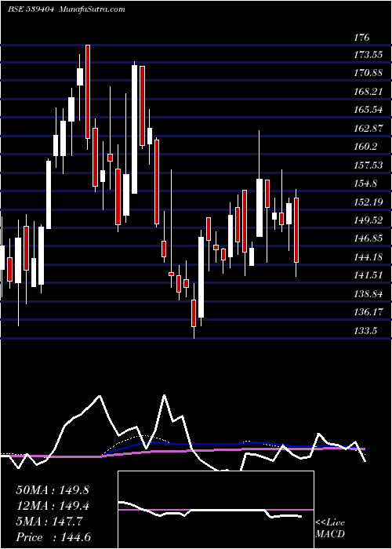The width and height of the screenshot is (392, 549).
Task: Click the <<Live MACD label
Action: click(x=330, y=529)
